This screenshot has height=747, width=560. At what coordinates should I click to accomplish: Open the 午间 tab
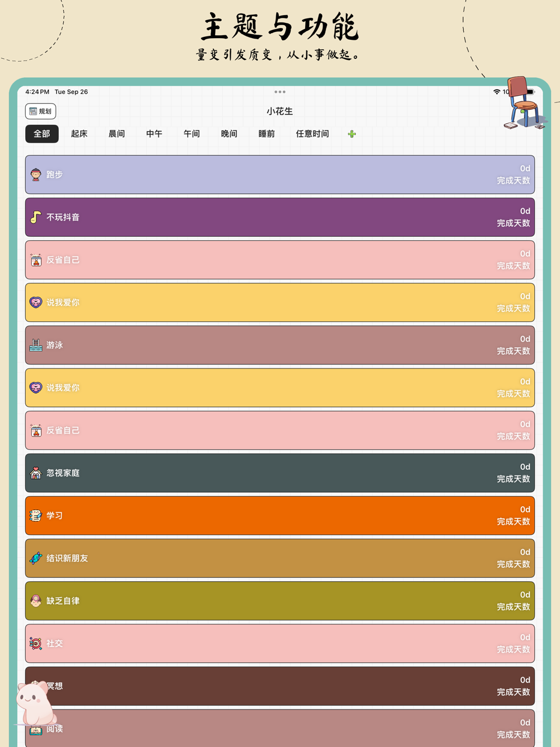pyautogui.click(x=192, y=134)
